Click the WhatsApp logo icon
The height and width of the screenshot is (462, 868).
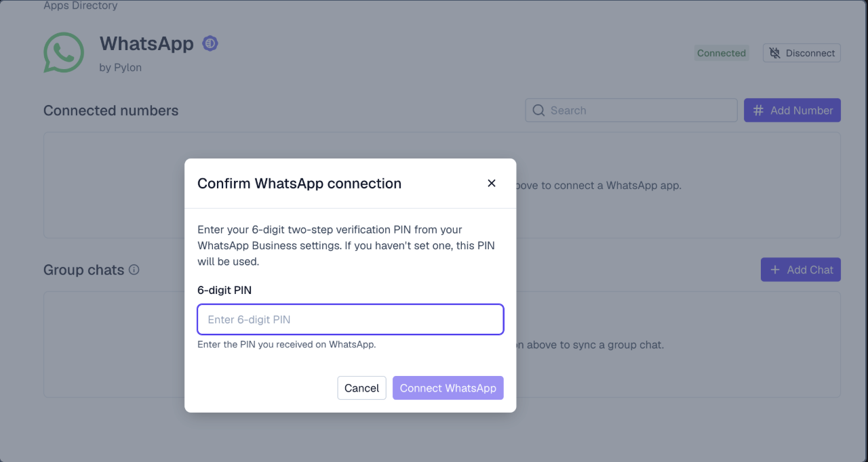[x=64, y=53]
